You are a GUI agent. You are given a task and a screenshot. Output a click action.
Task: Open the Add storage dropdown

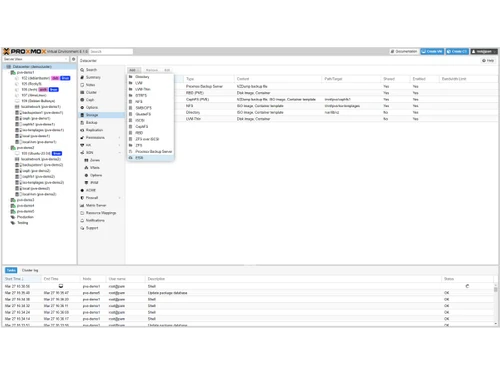[x=134, y=70]
